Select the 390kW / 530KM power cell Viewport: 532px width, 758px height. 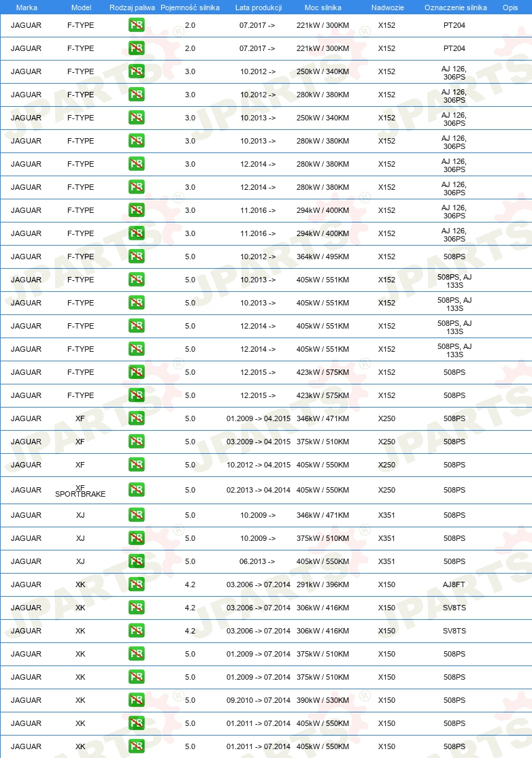tap(322, 700)
